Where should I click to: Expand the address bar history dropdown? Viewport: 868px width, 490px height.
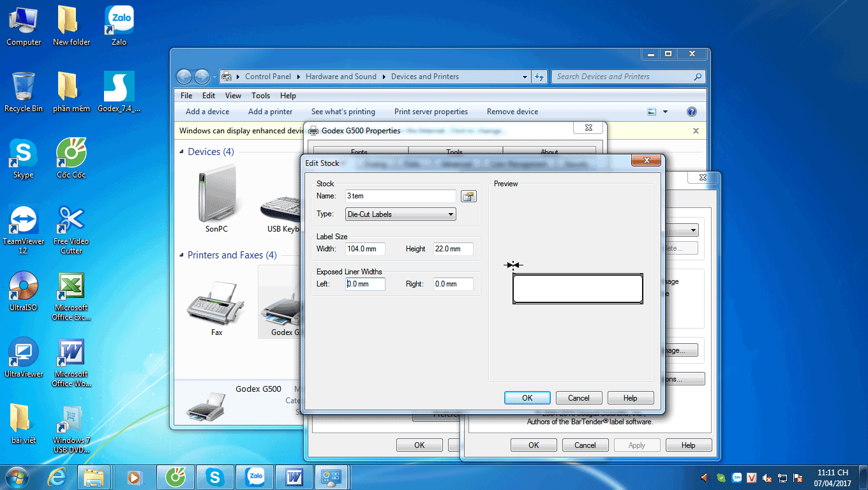(525, 77)
